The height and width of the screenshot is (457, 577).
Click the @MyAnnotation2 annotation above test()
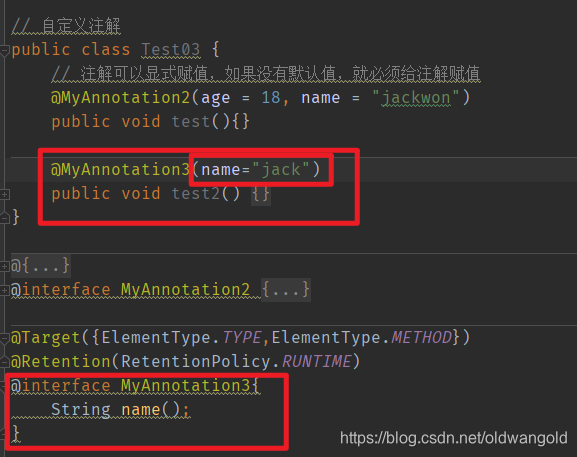click(120, 98)
